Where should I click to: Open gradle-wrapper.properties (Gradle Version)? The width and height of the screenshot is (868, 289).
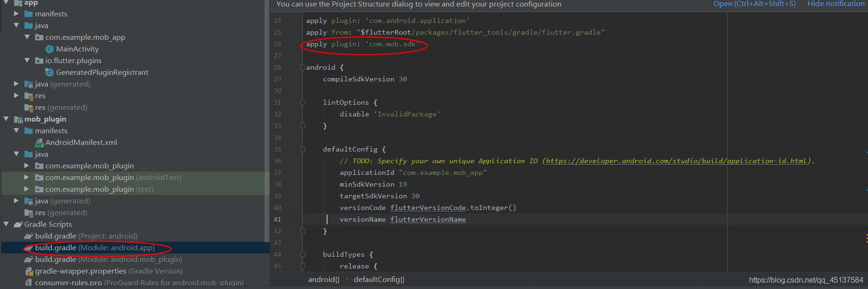coord(109,271)
